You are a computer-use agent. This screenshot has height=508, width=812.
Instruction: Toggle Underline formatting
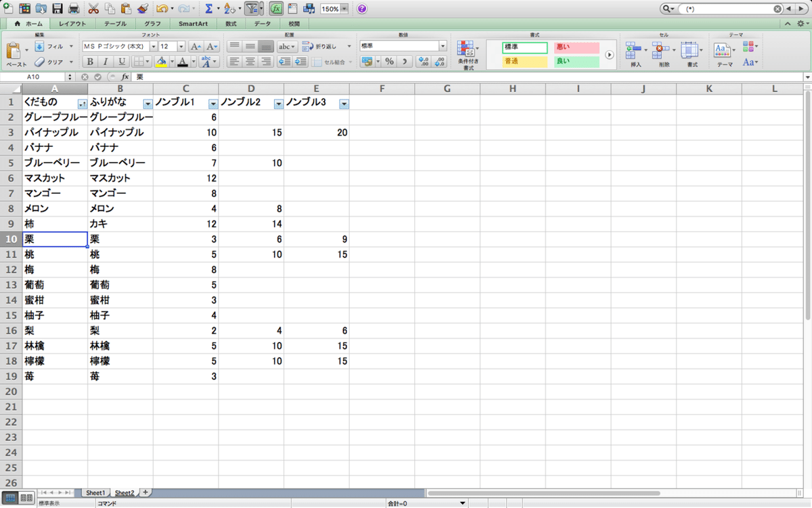122,62
